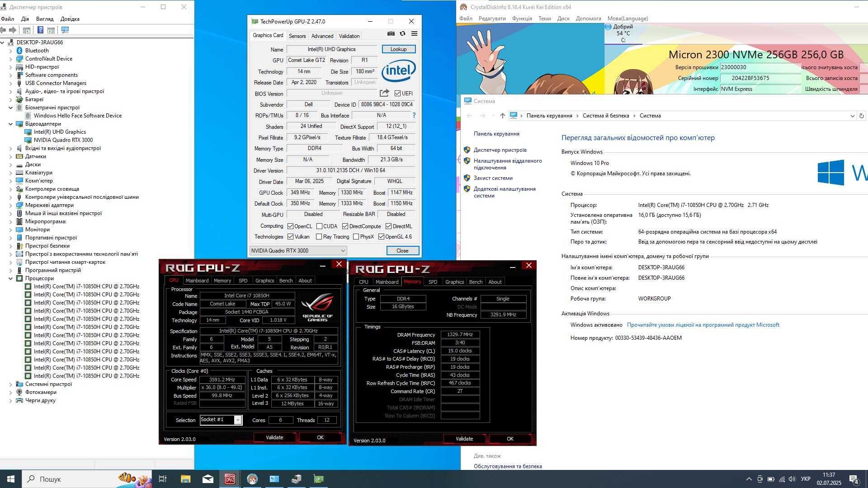Image resolution: width=868 pixels, height=488 pixels.
Task: Open the Microsoft license terms link
Action: pos(703,325)
